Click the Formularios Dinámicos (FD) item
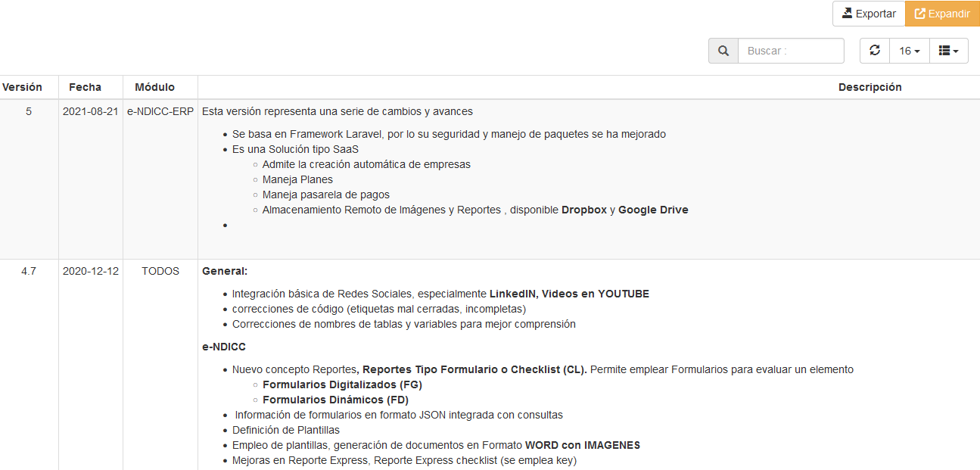This screenshot has height=470, width=980. click(x=335, y=400)
